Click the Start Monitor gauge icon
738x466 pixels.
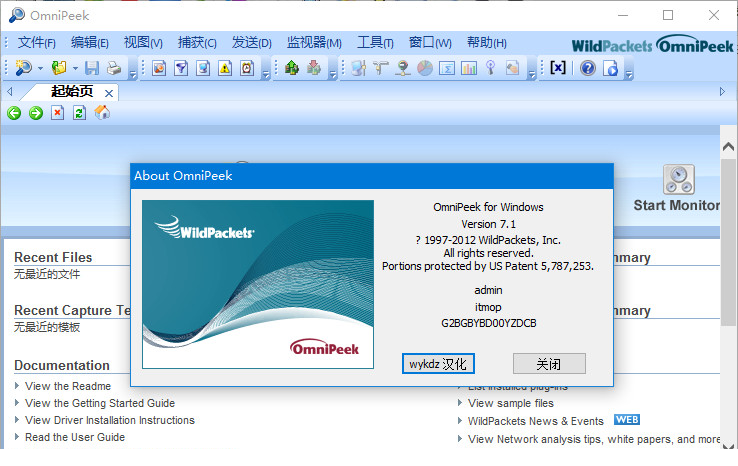679,179
